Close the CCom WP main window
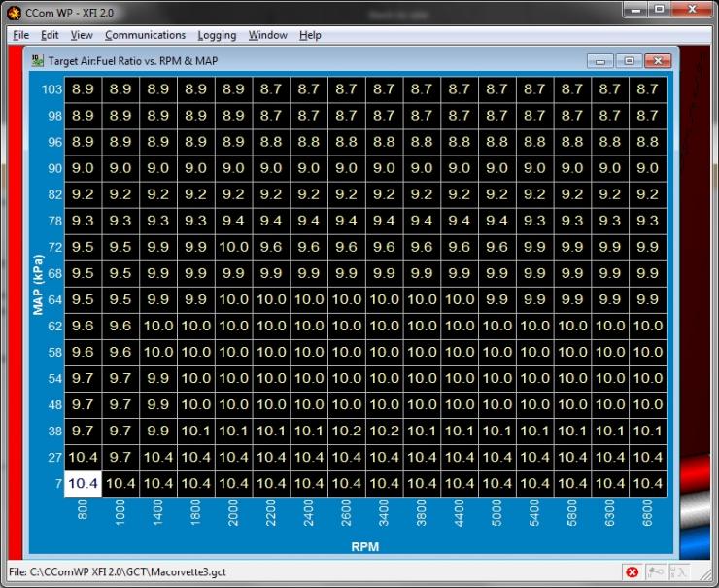 pos(693,9)
